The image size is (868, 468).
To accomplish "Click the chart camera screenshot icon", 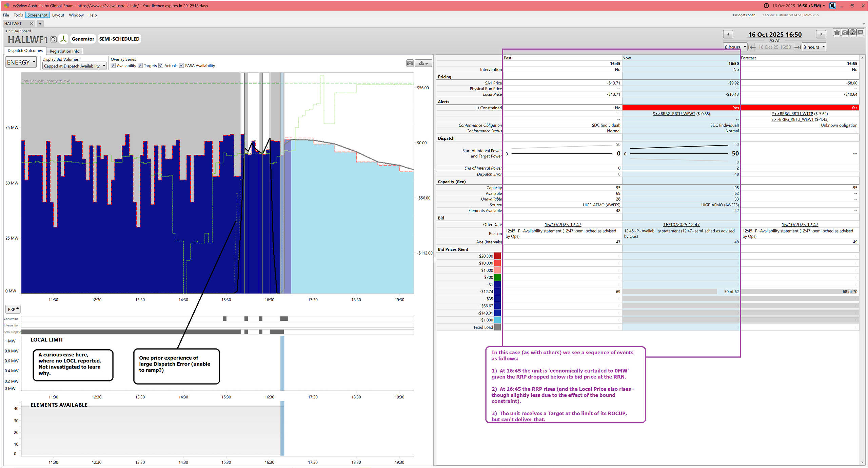I will (410, 63).
